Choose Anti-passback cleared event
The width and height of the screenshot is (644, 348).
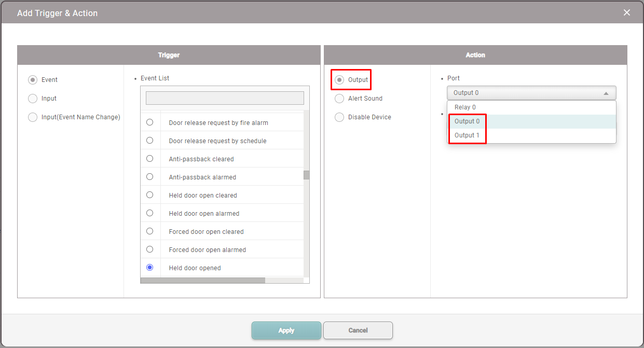coord(150,159)
